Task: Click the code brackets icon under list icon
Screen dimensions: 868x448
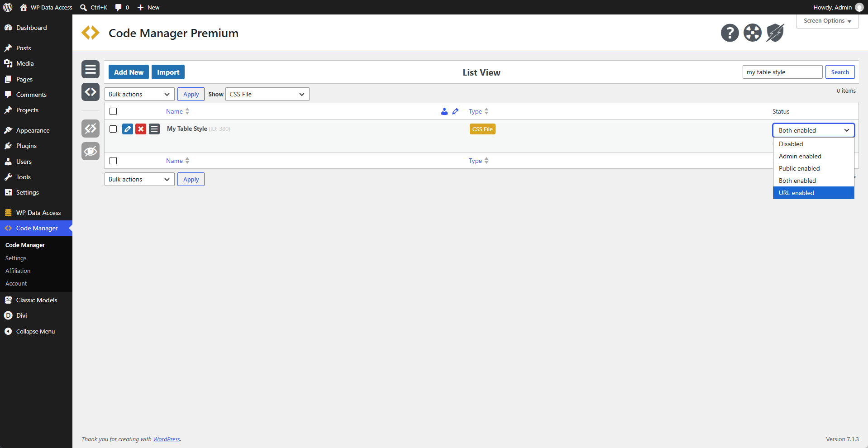Action: coord(91,92)
